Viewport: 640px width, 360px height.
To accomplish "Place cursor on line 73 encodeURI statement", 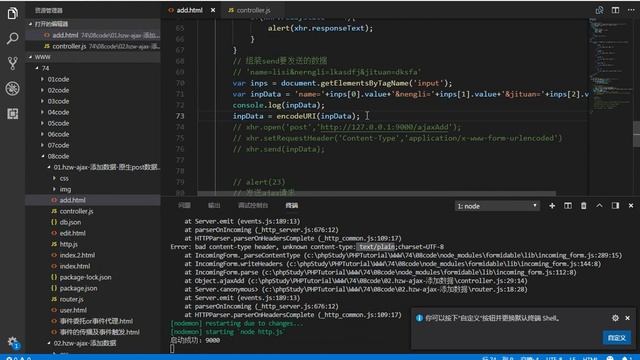I will point(296,116).
